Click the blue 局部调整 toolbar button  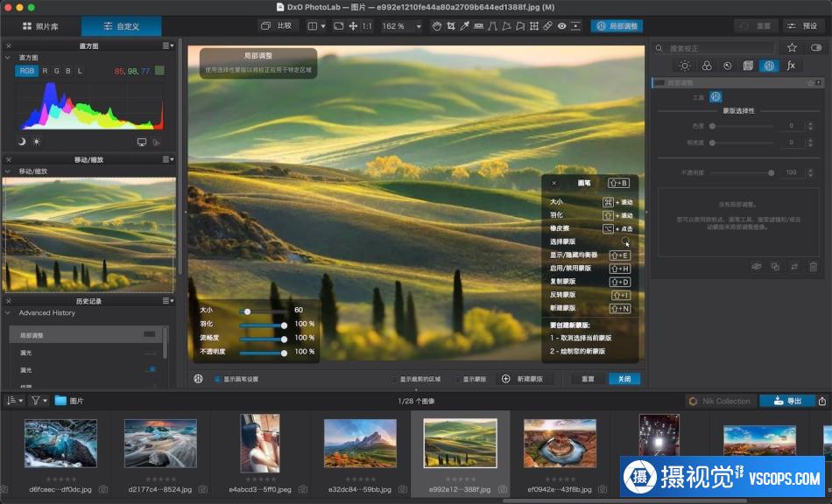[617, 26]
